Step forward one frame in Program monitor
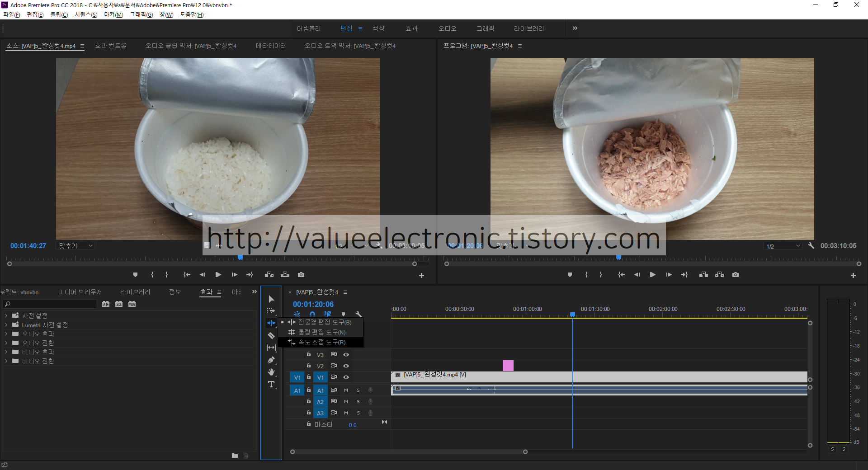This screenshot has height=470, width=868. (669, 275)
